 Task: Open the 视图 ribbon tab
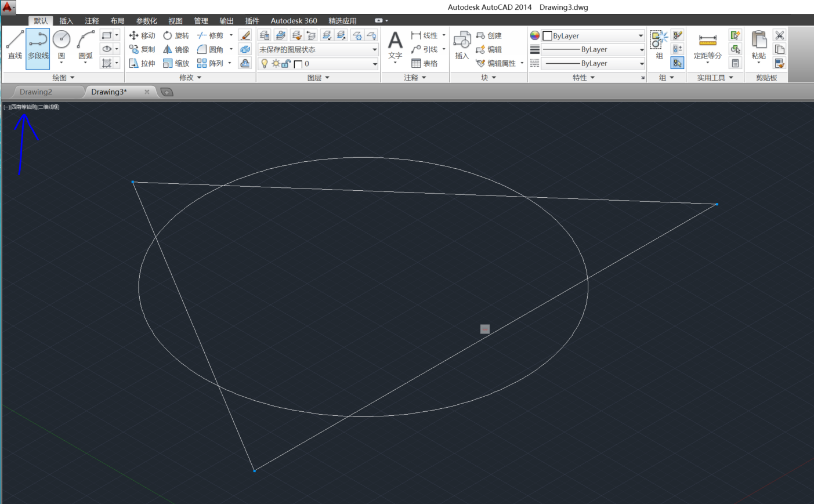pyautogui.click(x=175, y=21)
